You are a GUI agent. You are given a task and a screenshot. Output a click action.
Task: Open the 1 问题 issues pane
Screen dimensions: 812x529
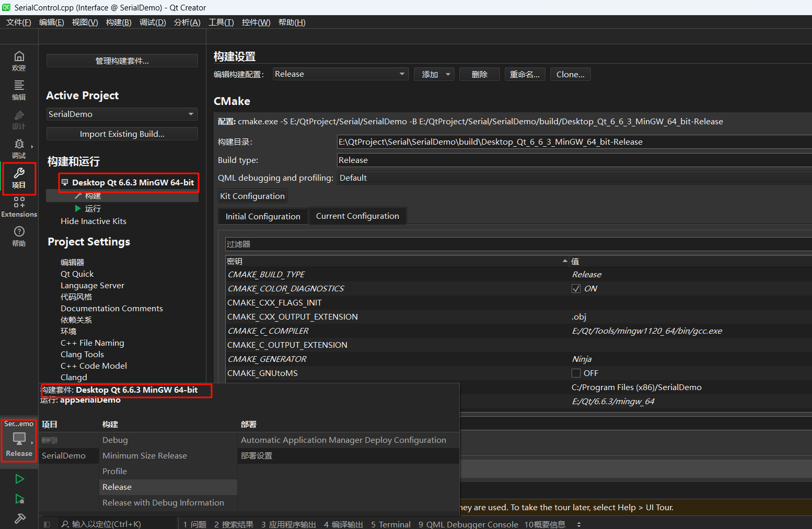(x=195, y=524)
